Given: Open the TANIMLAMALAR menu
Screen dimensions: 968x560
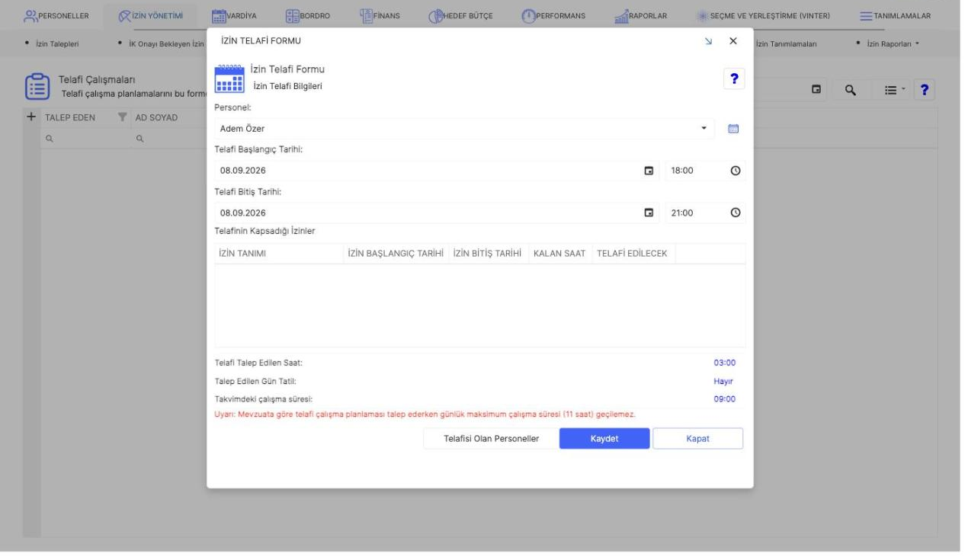Looking at the screenshot, I should coord(895,15).
